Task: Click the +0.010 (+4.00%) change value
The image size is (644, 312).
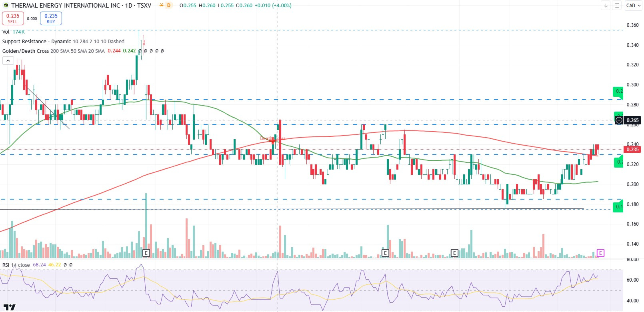Action: [x=273, y=6]
